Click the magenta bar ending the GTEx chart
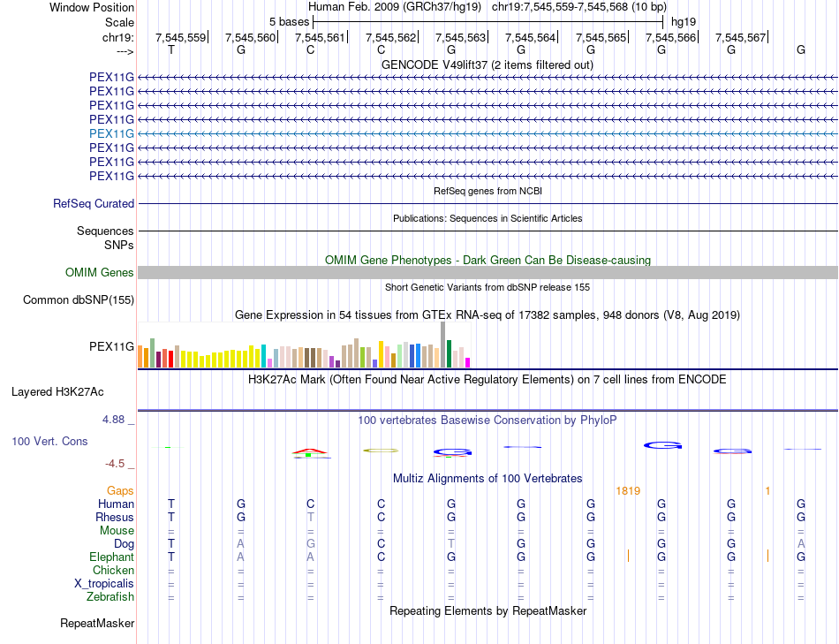The height and width of the screenshot is (644, 839). 468,361
